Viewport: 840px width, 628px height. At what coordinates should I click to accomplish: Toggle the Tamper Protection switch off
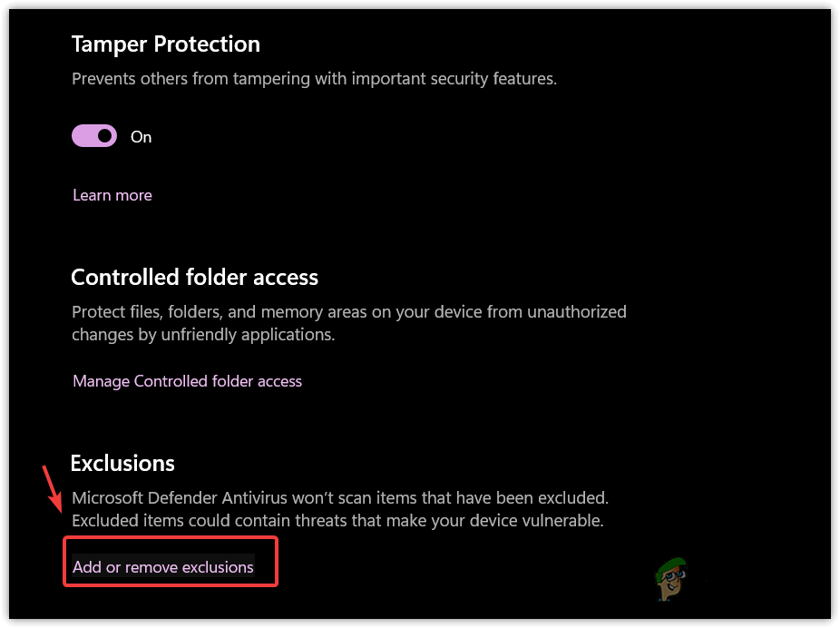pos(94,136)
